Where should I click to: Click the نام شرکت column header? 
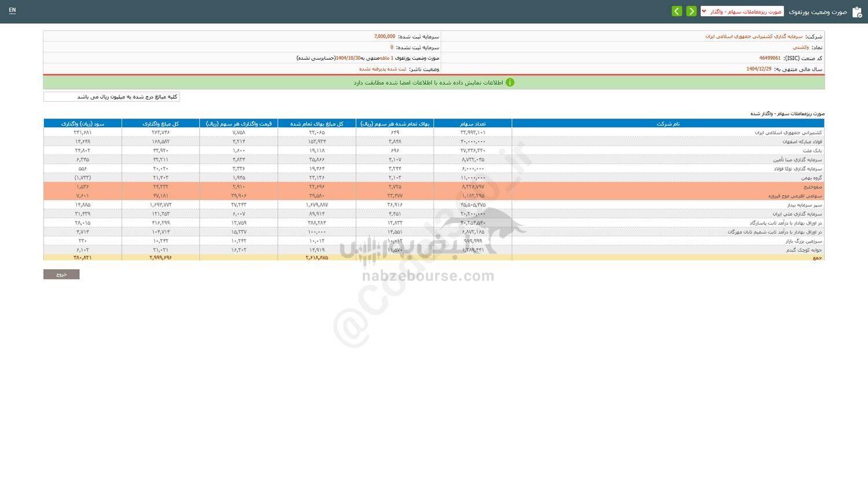point(668,123)
